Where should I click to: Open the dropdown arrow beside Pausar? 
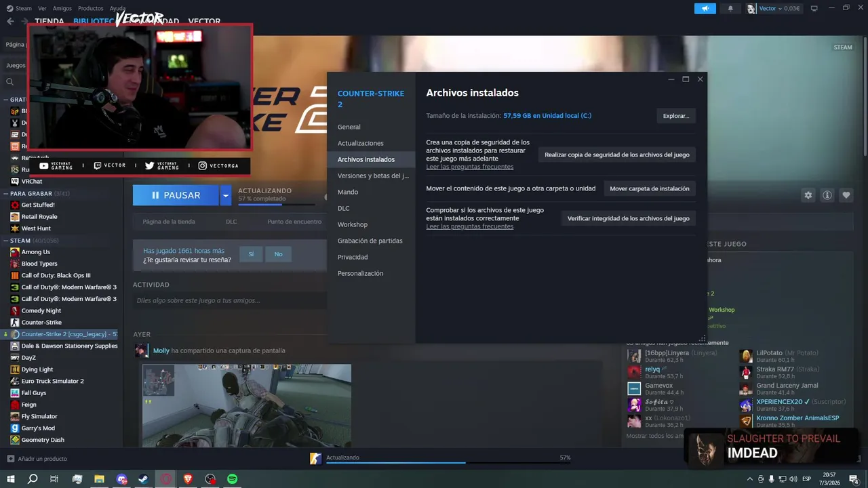[x=226, y=195]
